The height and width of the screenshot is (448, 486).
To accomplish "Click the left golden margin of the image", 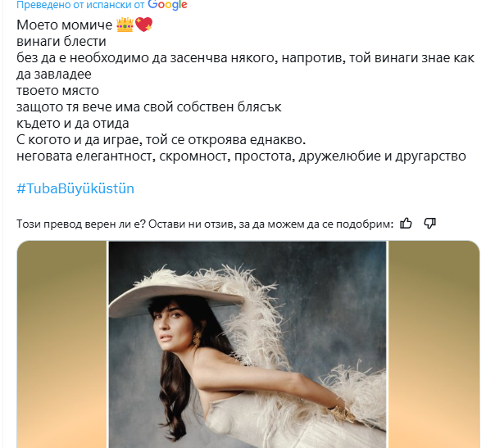I will (x=61, y=344).
